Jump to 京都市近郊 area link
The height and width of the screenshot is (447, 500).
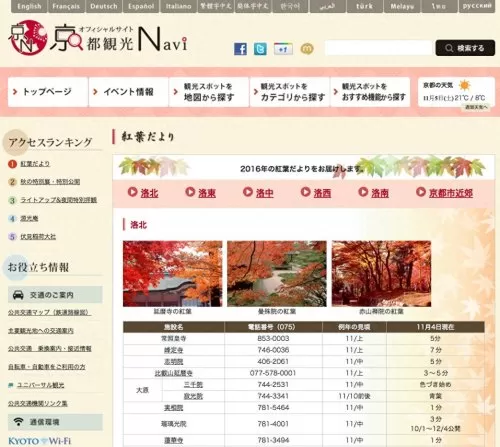451,193
